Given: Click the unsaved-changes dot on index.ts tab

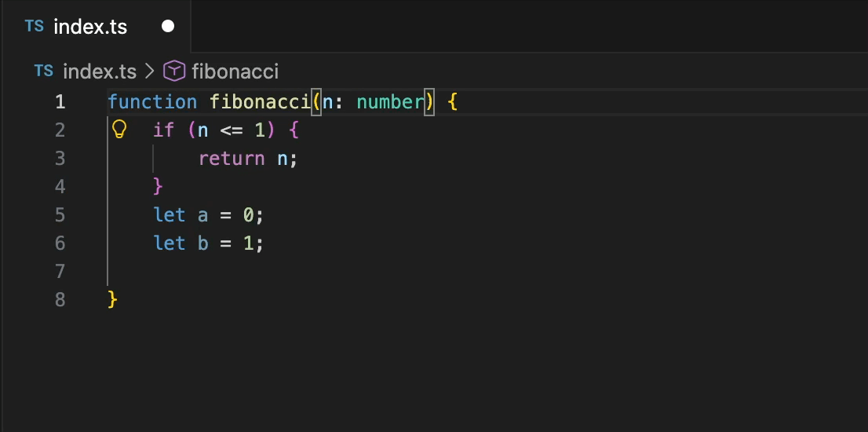Looking at the screenshot, I should pos(168,26).
